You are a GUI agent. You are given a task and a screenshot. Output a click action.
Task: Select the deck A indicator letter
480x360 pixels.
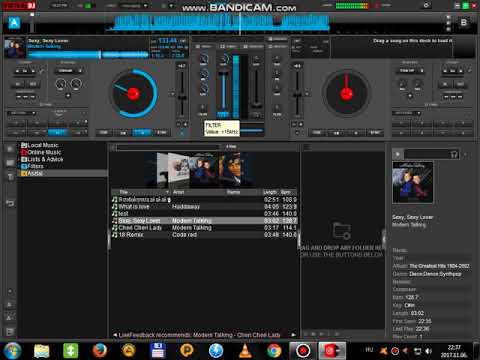(14, 23)
